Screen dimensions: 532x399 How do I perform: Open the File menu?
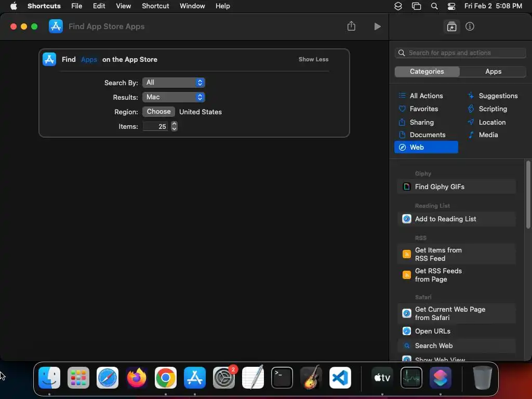click(x=77, y=6)
